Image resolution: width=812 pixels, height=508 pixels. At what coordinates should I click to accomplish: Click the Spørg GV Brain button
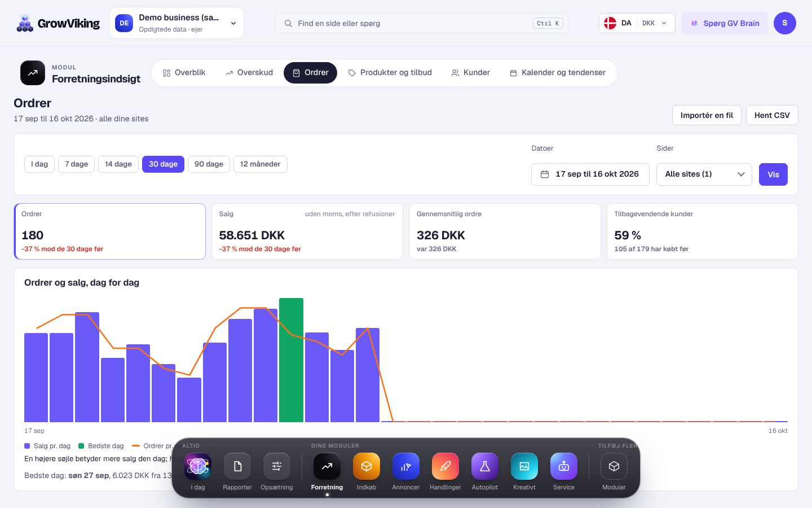coord(725,23)
